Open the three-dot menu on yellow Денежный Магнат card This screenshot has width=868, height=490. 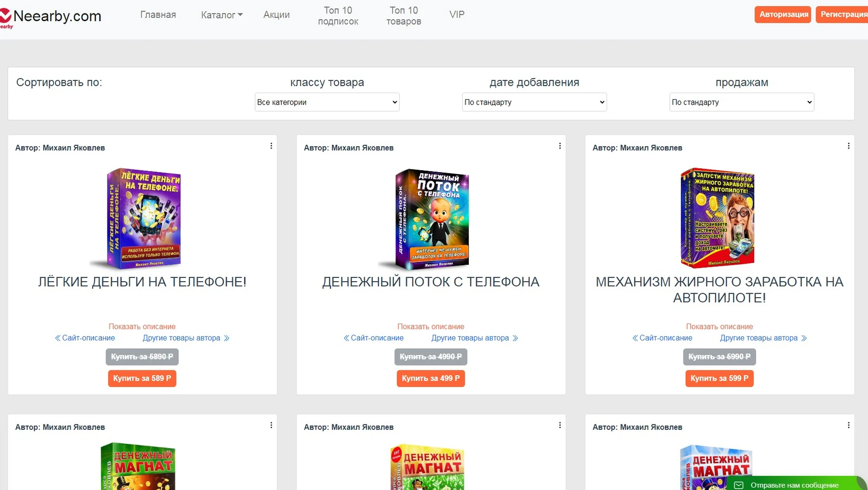point(560,425)
